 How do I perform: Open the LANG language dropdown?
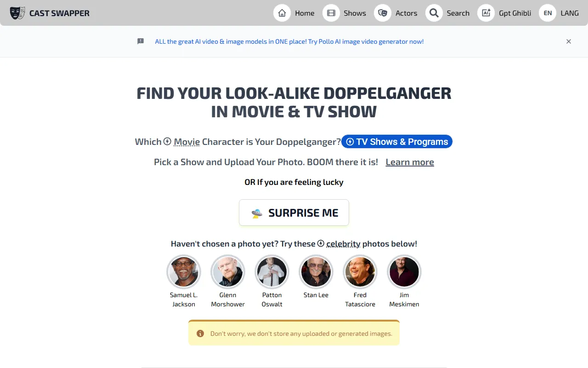point(569,13)
